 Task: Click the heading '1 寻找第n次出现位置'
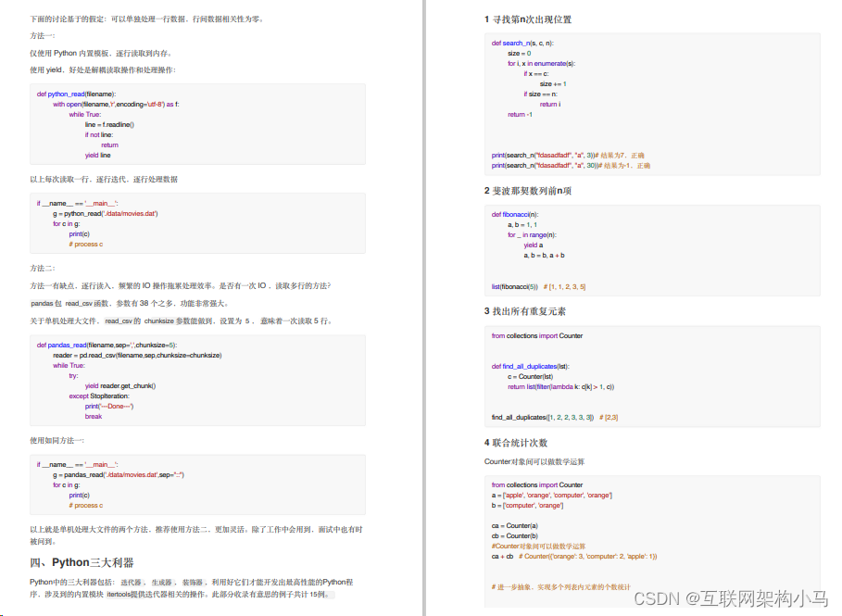point(528,19)
